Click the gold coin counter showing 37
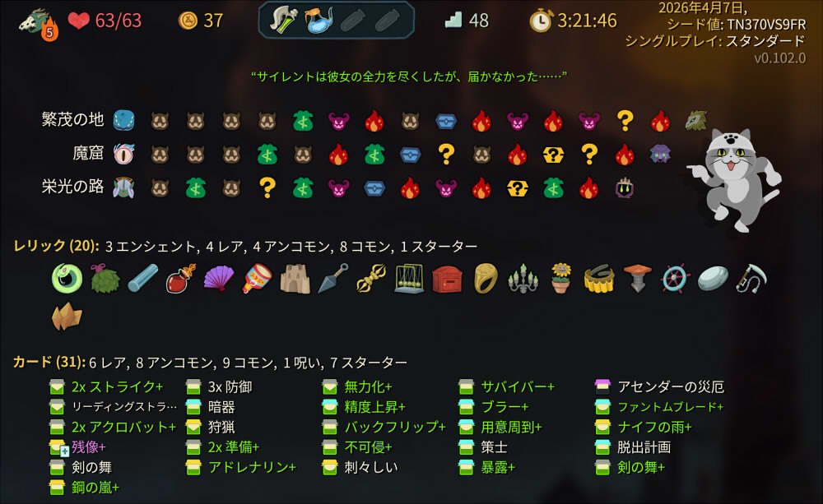This screenshot has width=823, height=504. point(201,21)
